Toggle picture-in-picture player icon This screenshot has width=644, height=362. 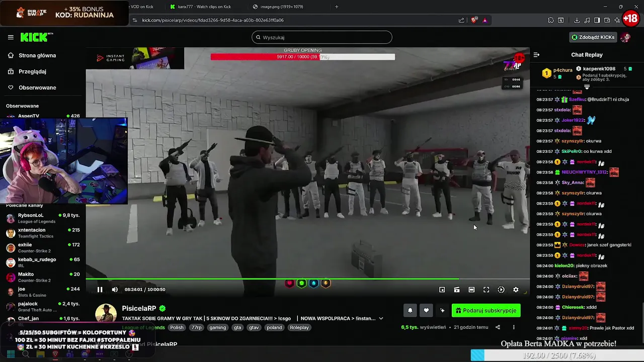pos(442,290)
